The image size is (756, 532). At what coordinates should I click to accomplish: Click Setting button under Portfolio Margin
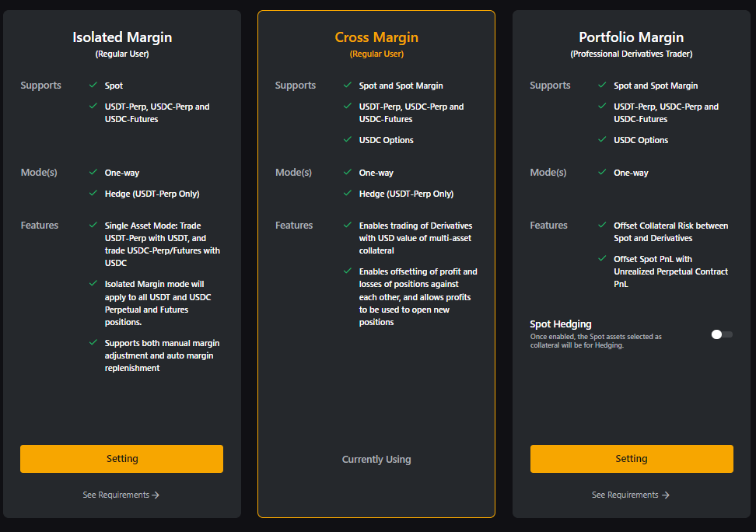[x=632, y=459]
